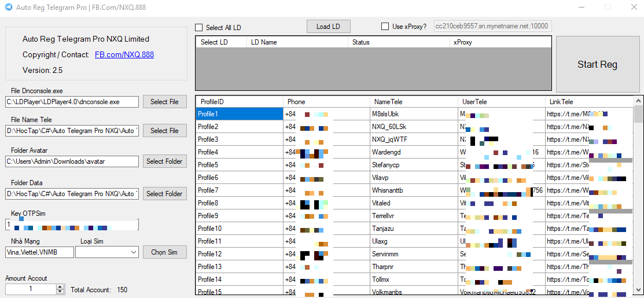644x298 pixels.
Task: Click the NameTele column header
Action: pos(414,102)
